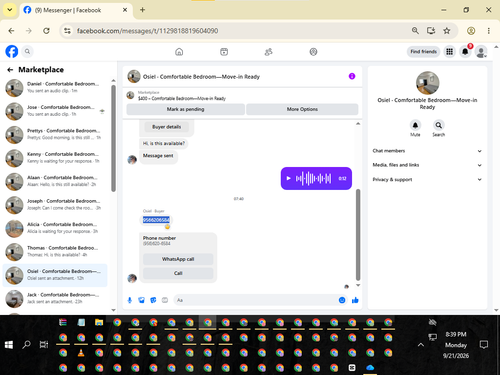The height and width of the screenshot is (375, 500).
Task: Click the Facebook search magnifier icon
Action: (x=27, y=51)
